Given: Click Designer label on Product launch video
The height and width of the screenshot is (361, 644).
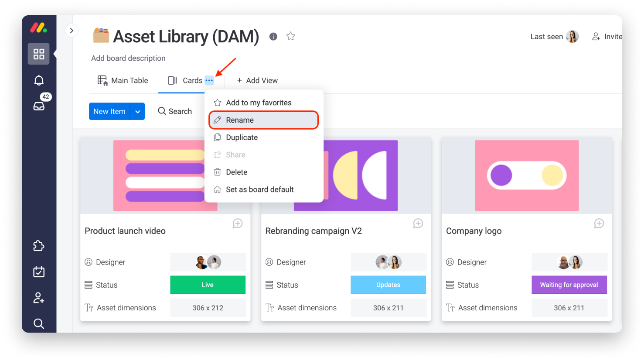Looking at the screenshot, I should coord(111,262).
